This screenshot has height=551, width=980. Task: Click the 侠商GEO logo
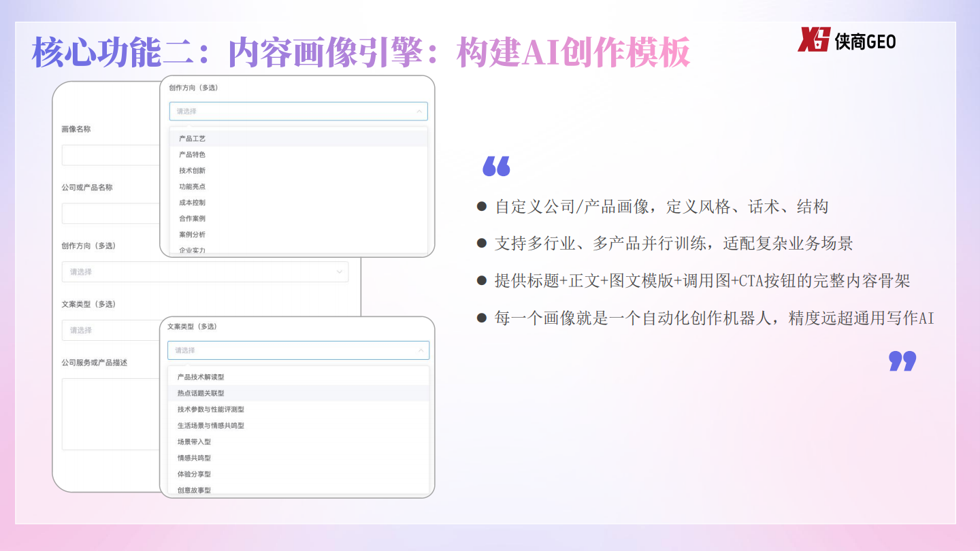(x=864, y=41)
